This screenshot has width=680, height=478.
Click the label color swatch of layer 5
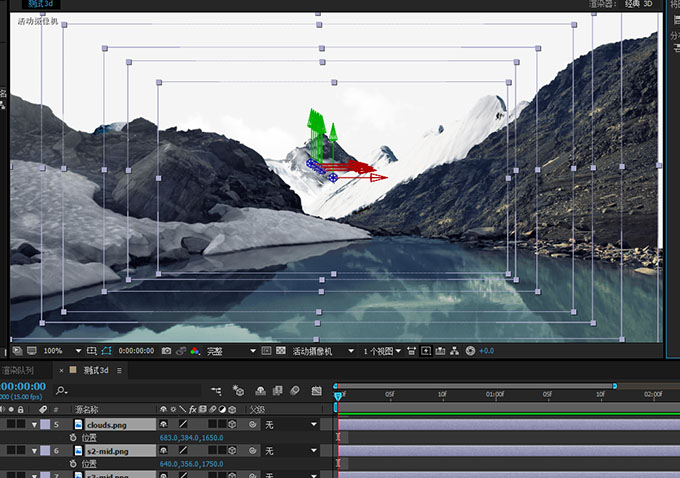coord(45,425)
